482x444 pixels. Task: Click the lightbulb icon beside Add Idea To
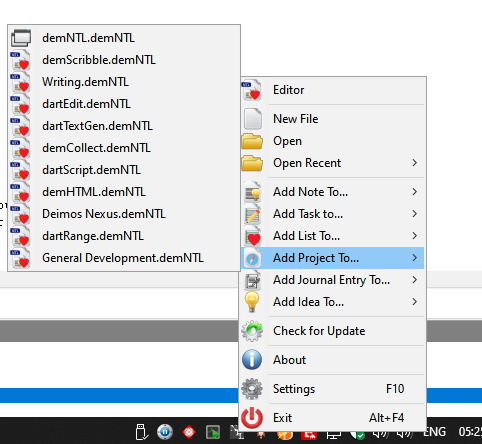click(x=252, y=302)
